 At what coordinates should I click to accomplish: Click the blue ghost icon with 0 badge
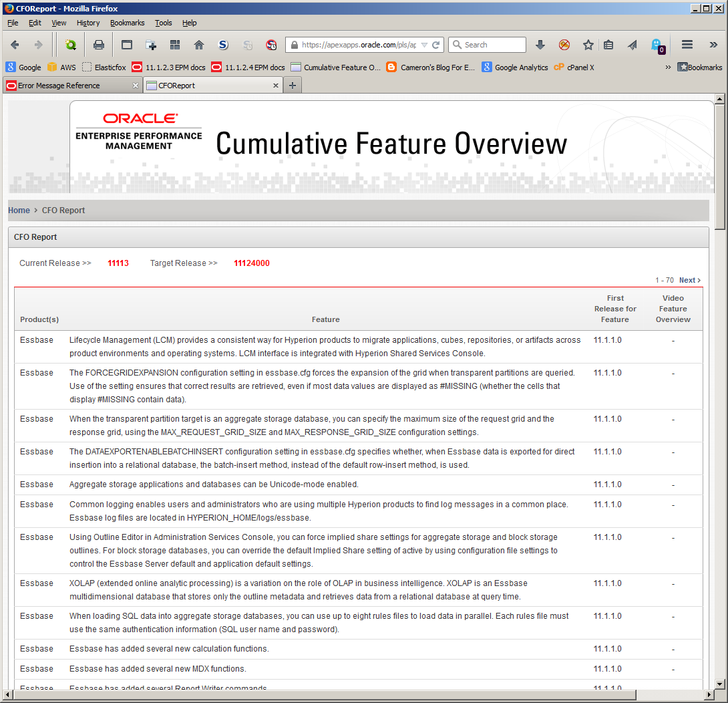click(658, 45)
